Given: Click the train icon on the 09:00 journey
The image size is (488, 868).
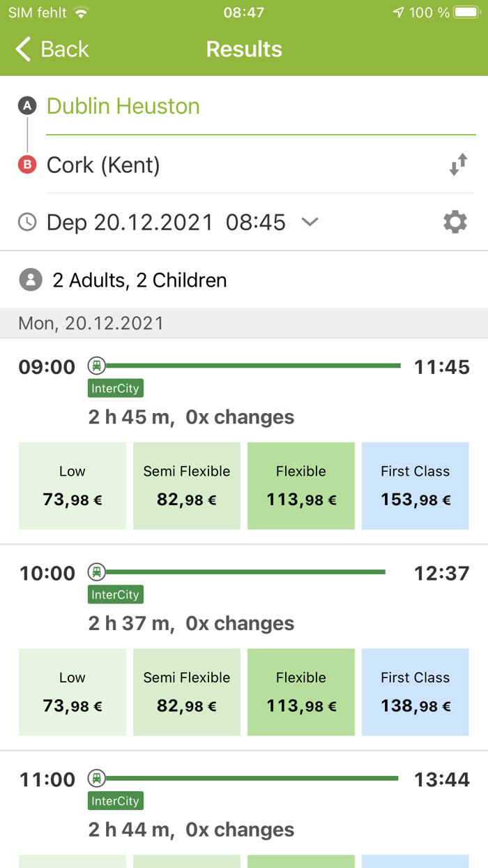Looking at the screenshot, I should click(x=96, y=365).
